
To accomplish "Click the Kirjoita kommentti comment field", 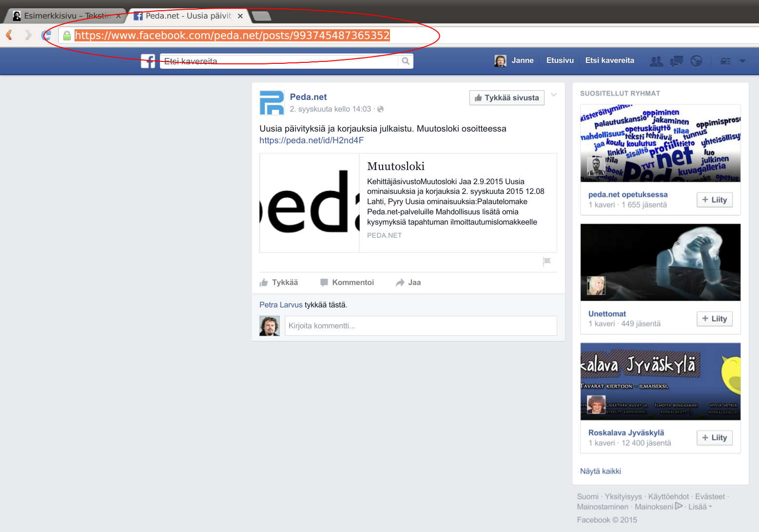I will click(420, 325).
